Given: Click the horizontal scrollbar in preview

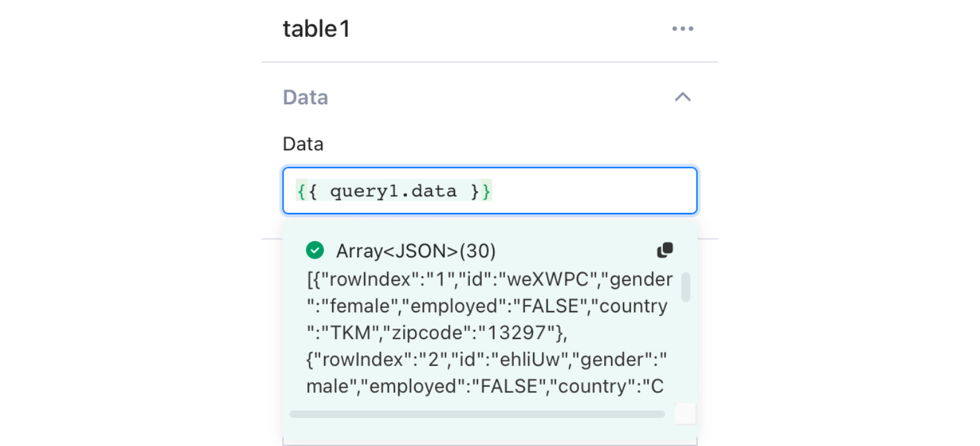Looking at the screenshot, I should click(477, 414).
